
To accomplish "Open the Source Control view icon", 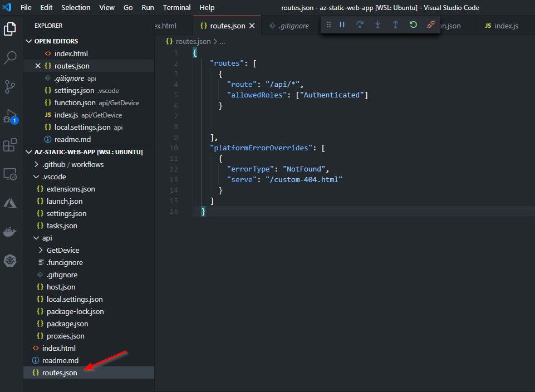I will [10, 87].
